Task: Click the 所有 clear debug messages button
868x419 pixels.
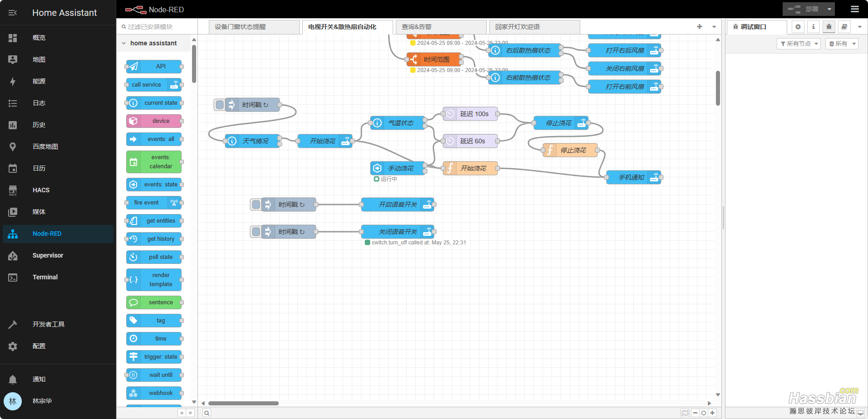Action: (x=838, y=44)
